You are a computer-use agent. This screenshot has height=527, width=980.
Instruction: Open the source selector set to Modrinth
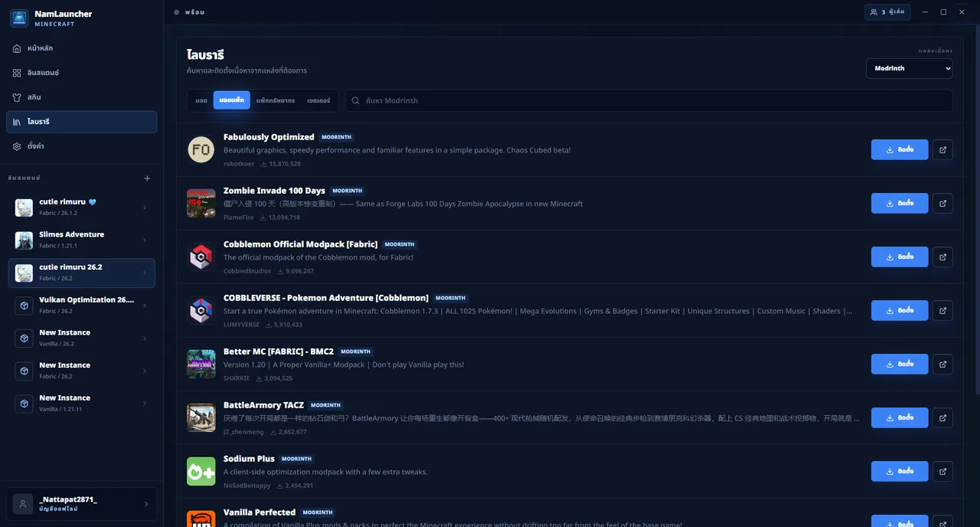pyautogui.click(x=910, y=68)
